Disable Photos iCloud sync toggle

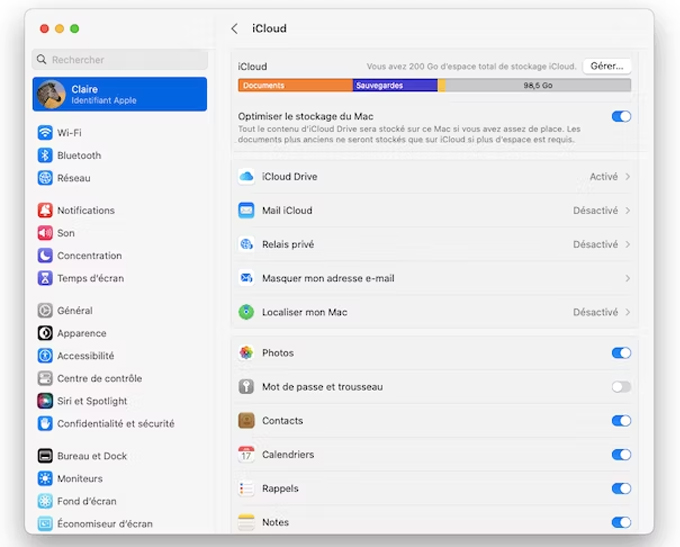(x=621, y=353)
